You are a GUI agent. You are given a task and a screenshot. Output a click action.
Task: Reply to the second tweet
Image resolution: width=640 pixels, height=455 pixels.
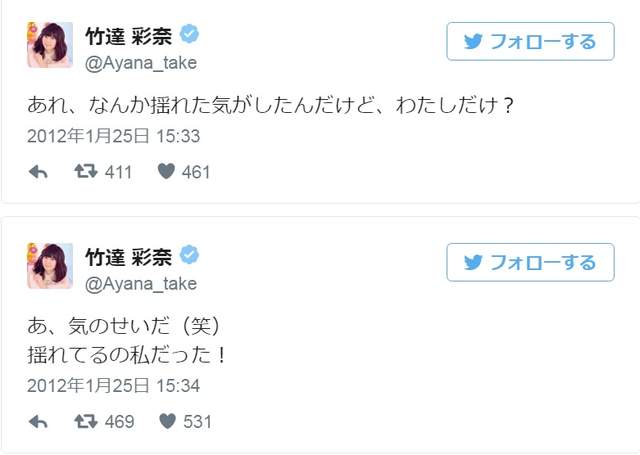38,421
